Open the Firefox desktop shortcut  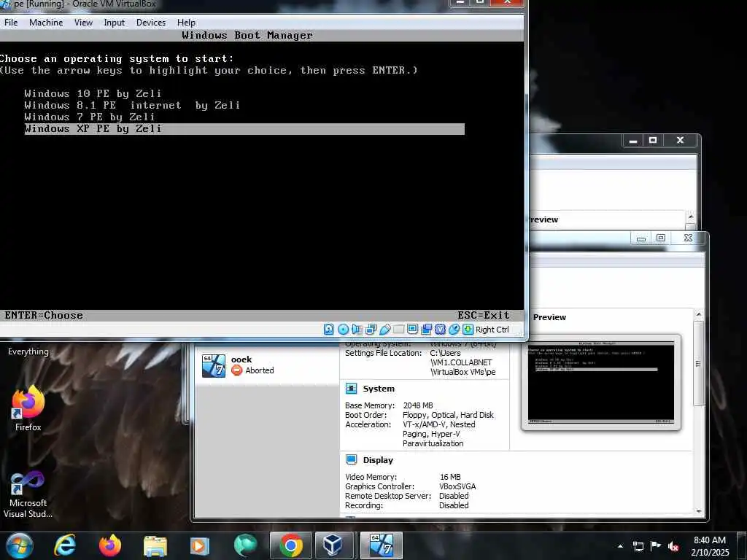tap(28, 408)
